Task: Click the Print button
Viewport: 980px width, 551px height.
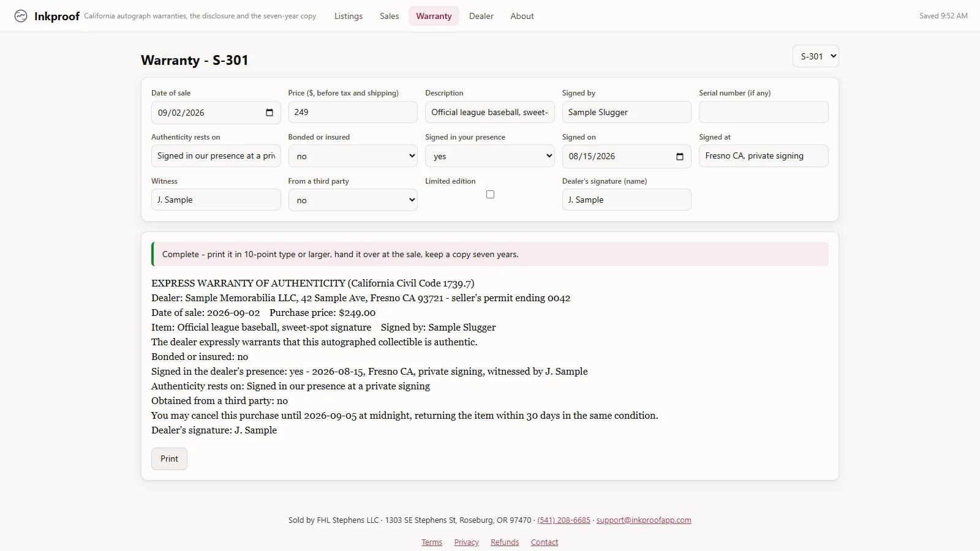Action: pos(169,459)
